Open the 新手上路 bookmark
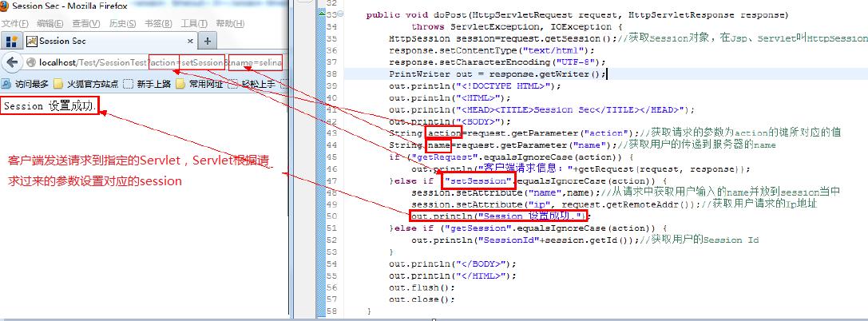The width and height of the screenshot is (868, 321). pos(147,85)
